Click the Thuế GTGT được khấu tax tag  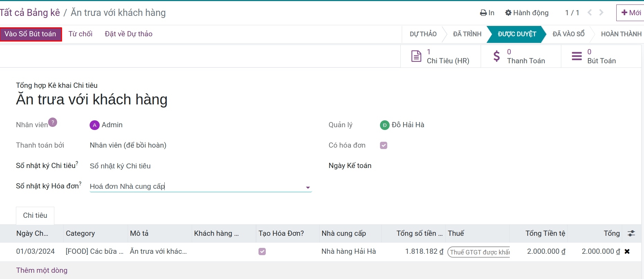point(479,252)
